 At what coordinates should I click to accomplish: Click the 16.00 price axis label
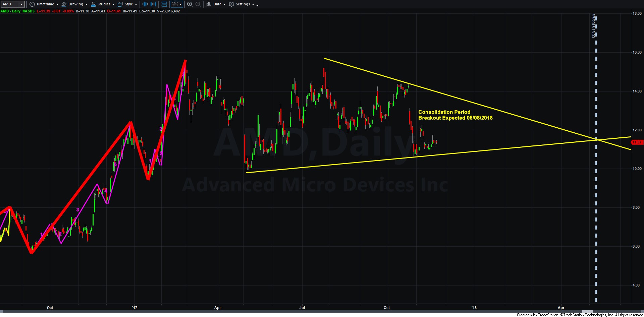637,52
